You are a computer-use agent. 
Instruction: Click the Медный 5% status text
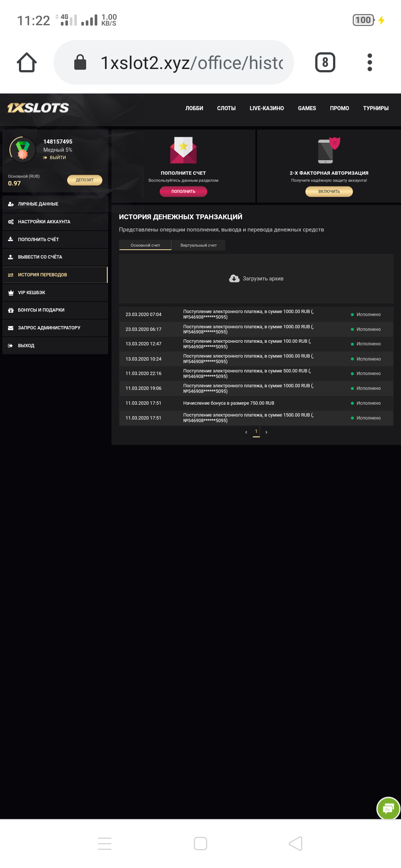click(x=58, y=150)
